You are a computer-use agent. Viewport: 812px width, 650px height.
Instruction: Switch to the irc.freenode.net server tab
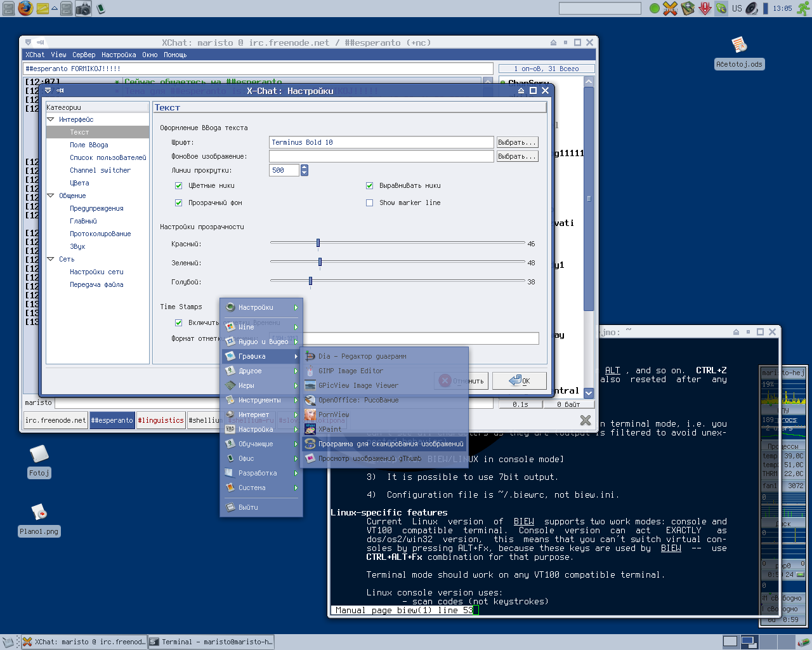point(56,420)
